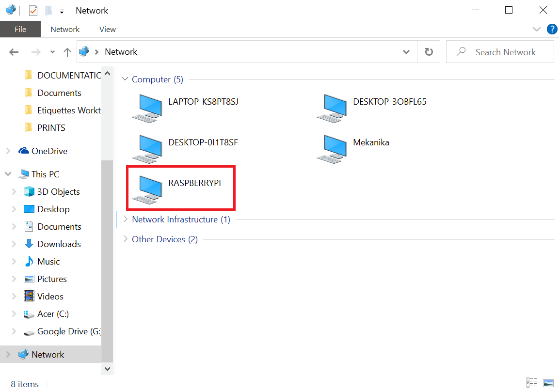Select 3D Objects under This PC
The image size is (559, 392).
coord(52,192)
